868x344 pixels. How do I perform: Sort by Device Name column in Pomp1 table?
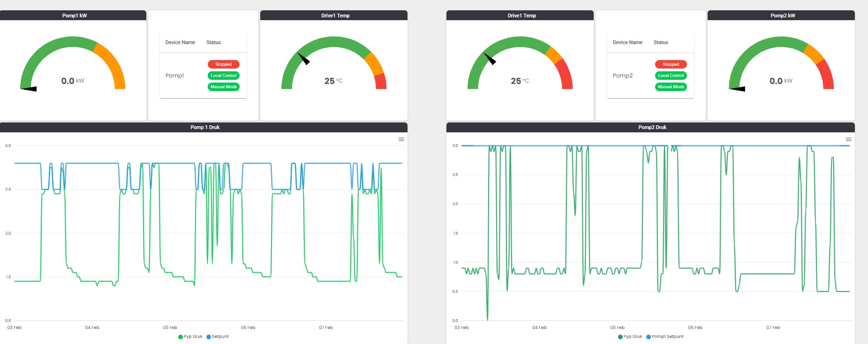[x=180, y=42]
